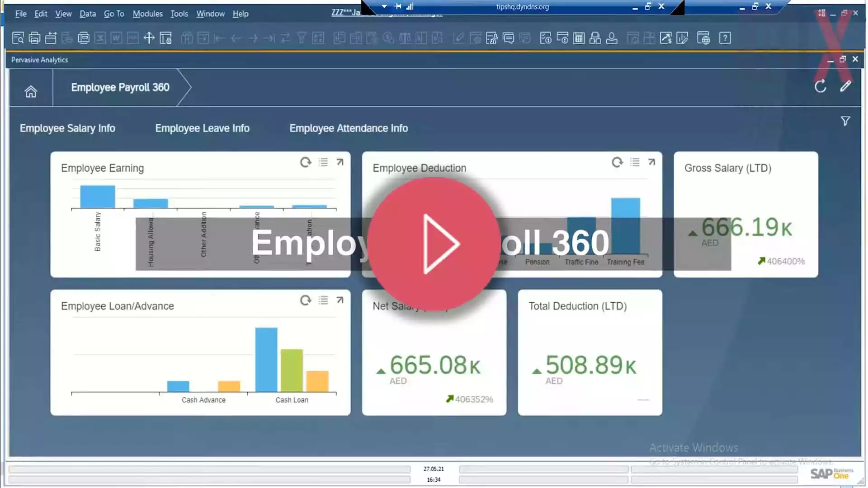
Task: Open the dashboard filter funnel icon
Action: tap(845, 121)
